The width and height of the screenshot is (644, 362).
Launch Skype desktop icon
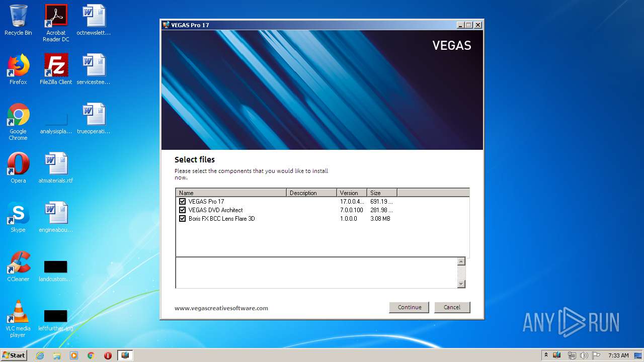point(18,217)
